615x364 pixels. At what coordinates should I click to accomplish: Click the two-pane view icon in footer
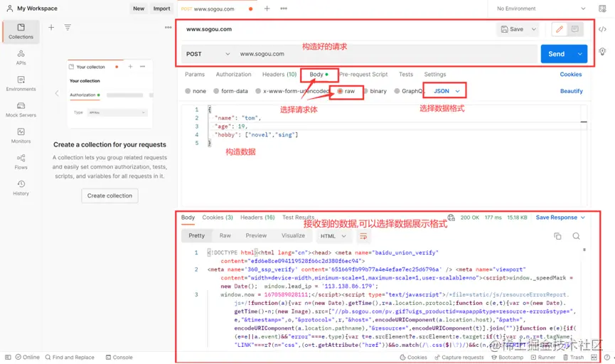click(x=594, y=358)
